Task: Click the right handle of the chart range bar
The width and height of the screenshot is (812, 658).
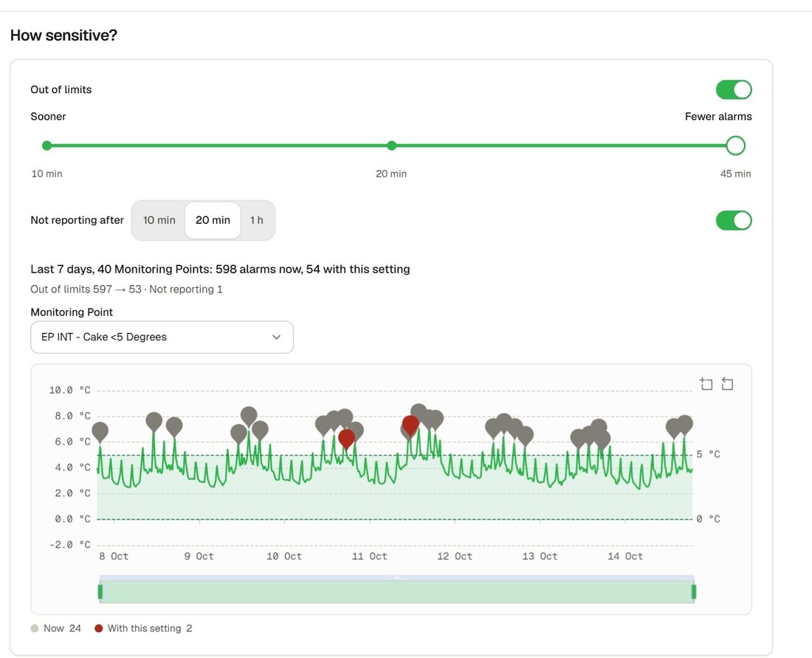Action: (694, 592)
